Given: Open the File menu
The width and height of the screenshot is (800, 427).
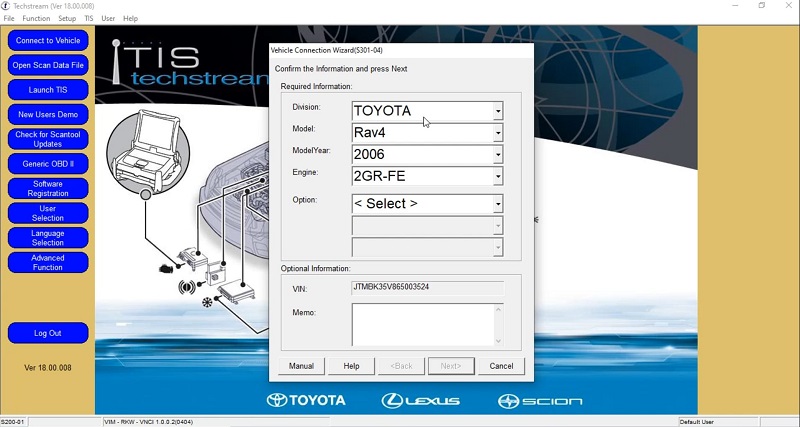Looking at the screenshot, I should [9, 18].
